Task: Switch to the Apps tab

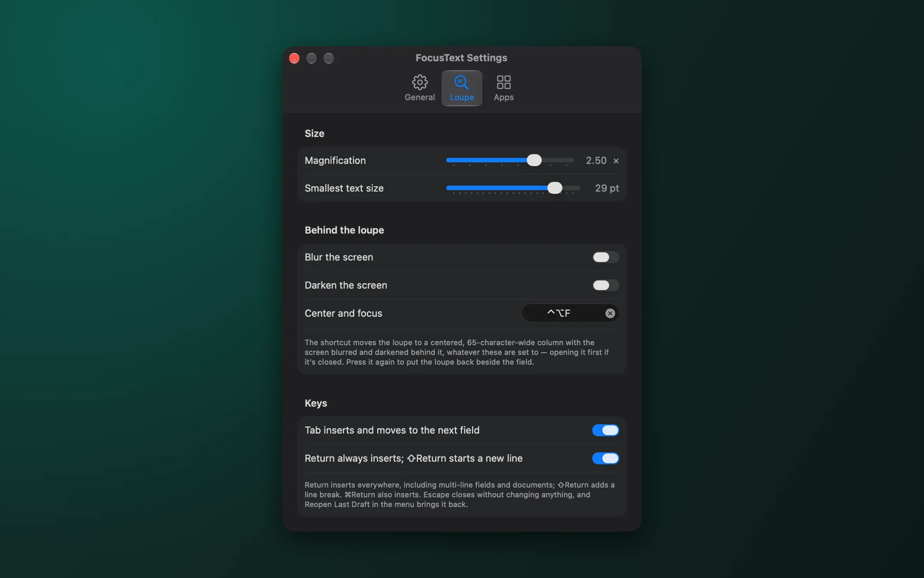Action: click(503, 88)
